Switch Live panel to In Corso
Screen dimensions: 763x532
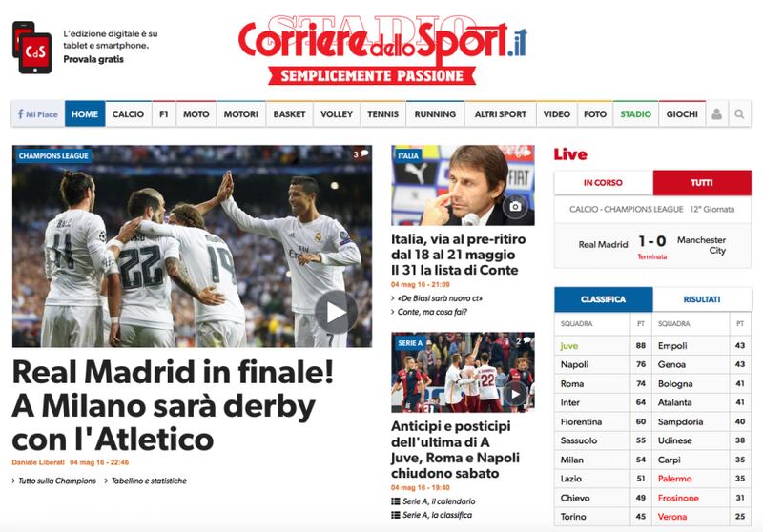tap(603, 183)
